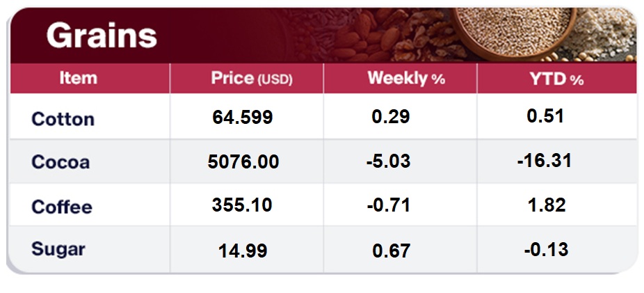644x293 pixels.
Task: Select the Coffee row label
Action: (62, 207)
